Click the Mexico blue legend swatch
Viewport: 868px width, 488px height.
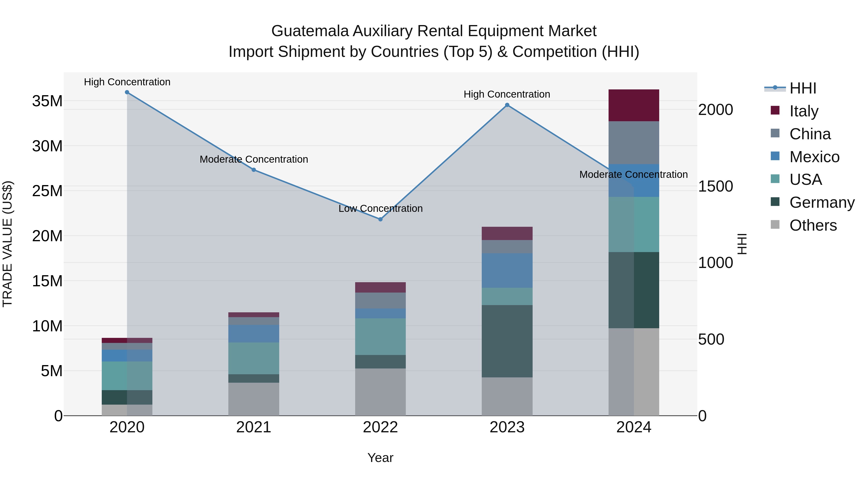(775, 156)
